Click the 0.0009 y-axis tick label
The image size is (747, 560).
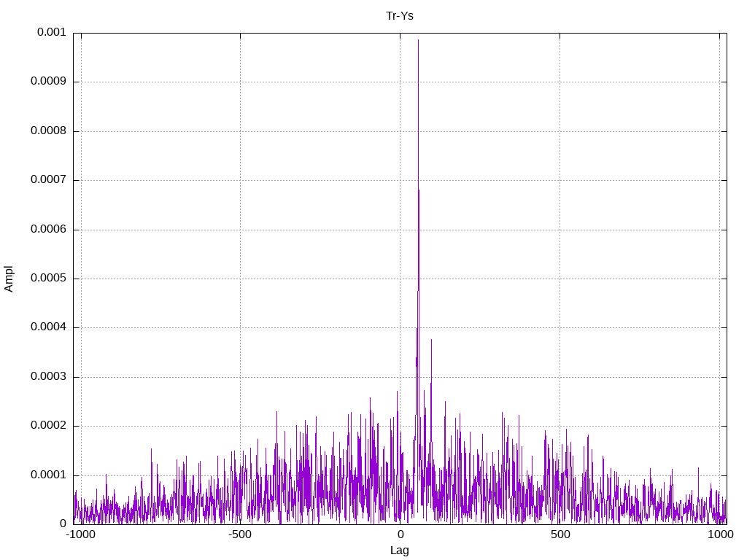tap(49, 81)
